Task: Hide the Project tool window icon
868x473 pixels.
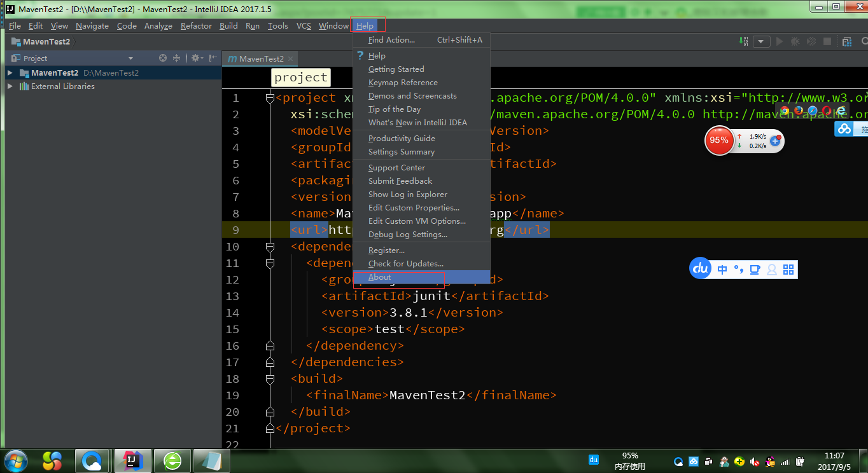Action: pos(212,58)
